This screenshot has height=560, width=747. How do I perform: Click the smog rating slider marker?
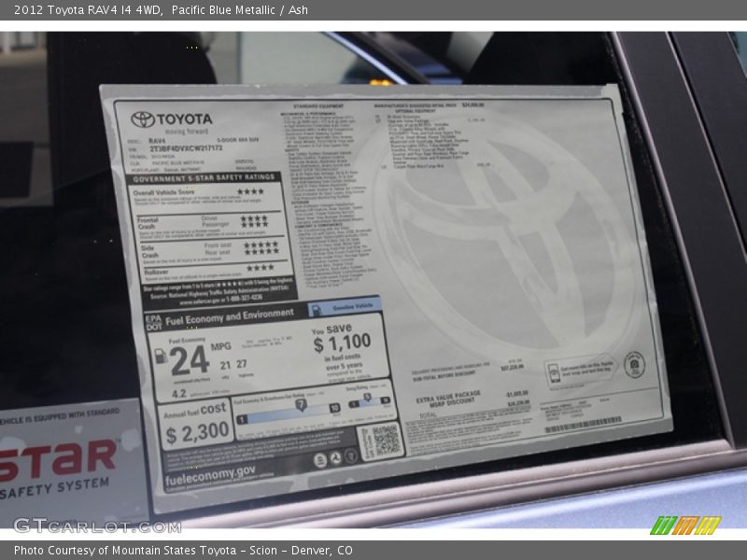[368, 399]
